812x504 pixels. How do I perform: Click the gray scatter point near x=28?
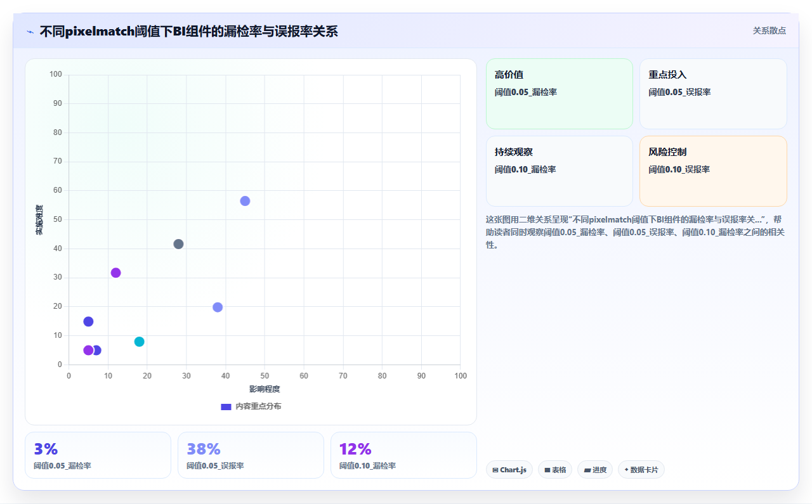[178, 244]
